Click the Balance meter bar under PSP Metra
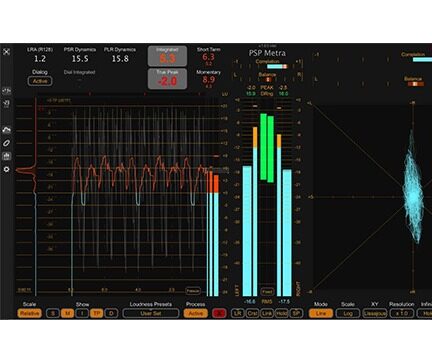This screenshot has height=363, width=432. tap(267, 80)
